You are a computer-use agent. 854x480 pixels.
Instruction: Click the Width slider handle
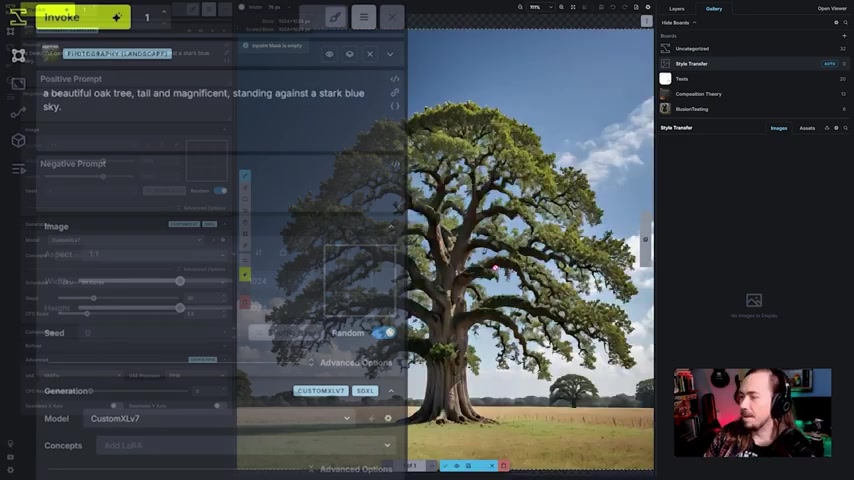coord(180,281)
